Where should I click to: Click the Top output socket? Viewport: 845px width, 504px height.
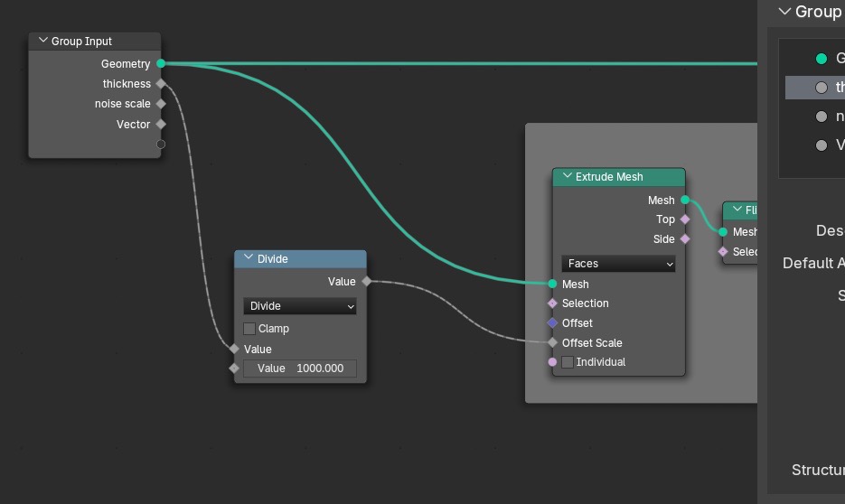pos(685,219)
